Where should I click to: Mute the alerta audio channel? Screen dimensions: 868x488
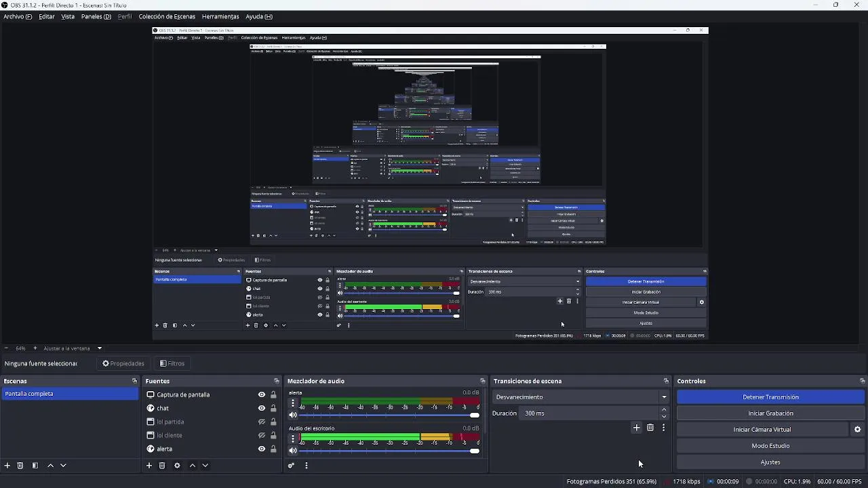click(293, 415)
